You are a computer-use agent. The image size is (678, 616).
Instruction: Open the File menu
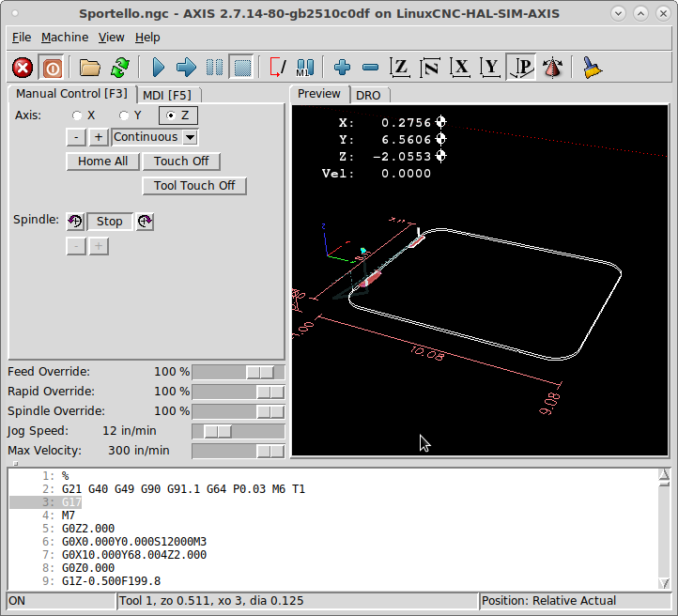[22, 38]
